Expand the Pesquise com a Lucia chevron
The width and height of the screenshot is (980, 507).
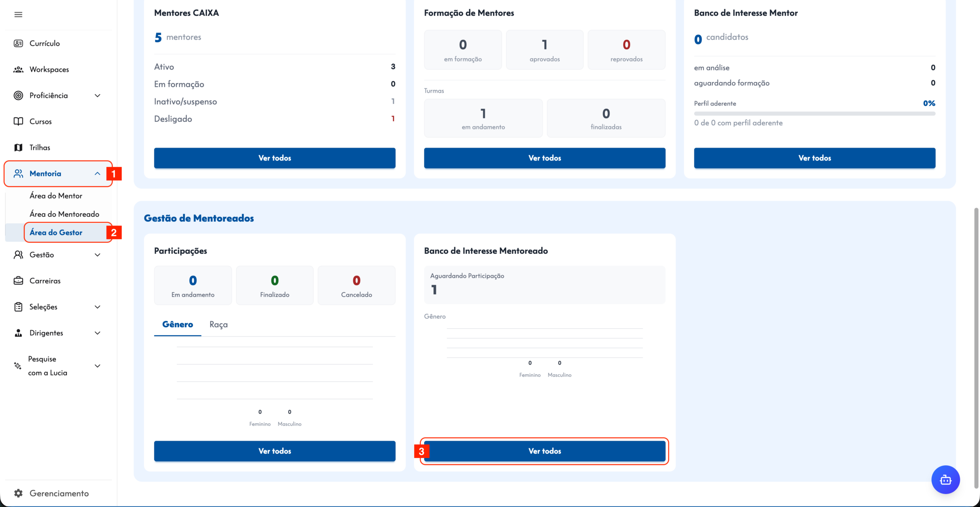click(98, 366)
